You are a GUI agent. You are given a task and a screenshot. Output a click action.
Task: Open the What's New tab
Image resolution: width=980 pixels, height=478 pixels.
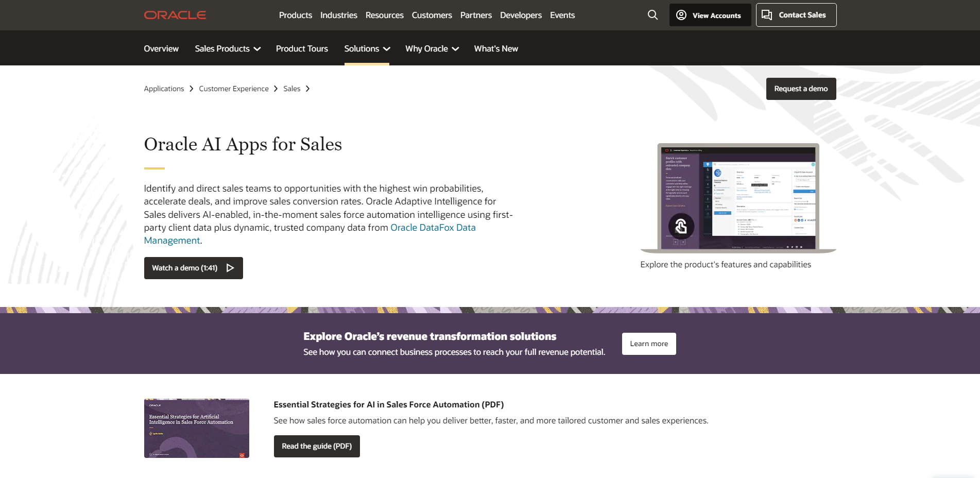tap(496, 48)
